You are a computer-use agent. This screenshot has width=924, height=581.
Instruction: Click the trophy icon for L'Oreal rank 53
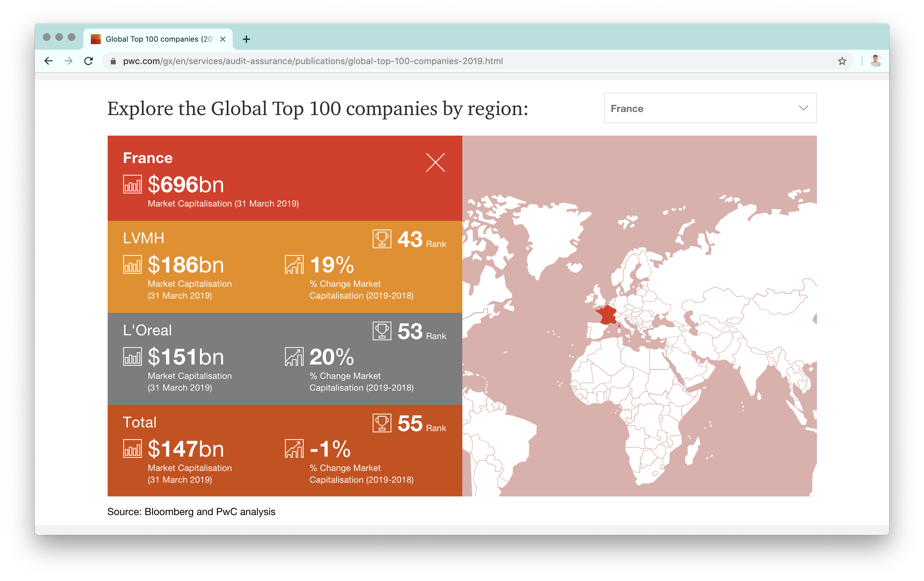pyautogui.click(x=382, y=331)
